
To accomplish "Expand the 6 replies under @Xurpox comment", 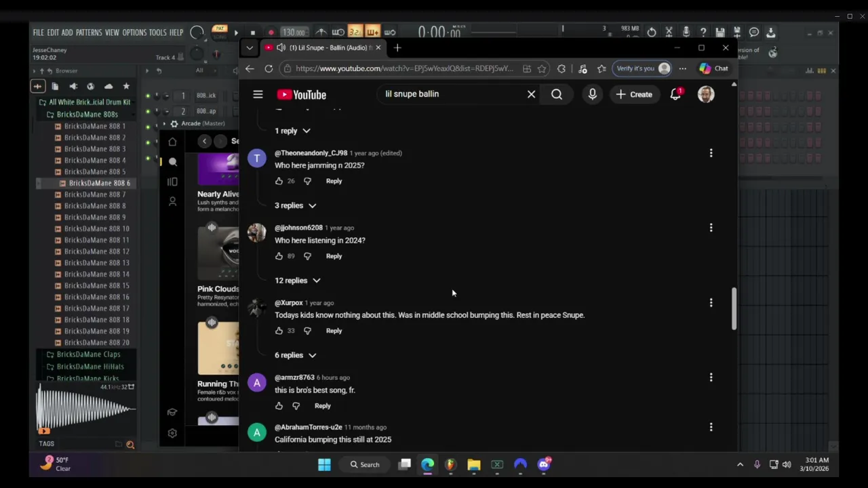I will coord(295,355).
